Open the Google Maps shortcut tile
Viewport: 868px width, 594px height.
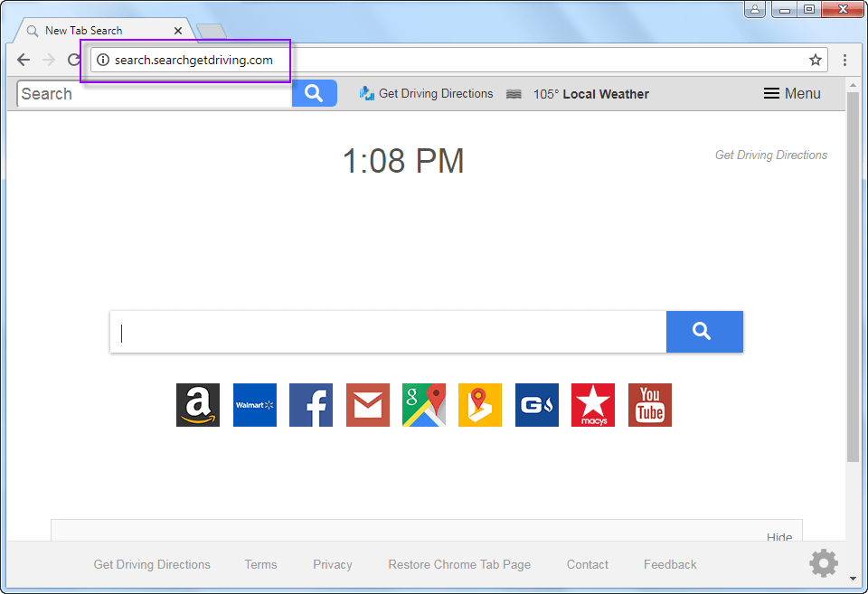click(424, 405)
